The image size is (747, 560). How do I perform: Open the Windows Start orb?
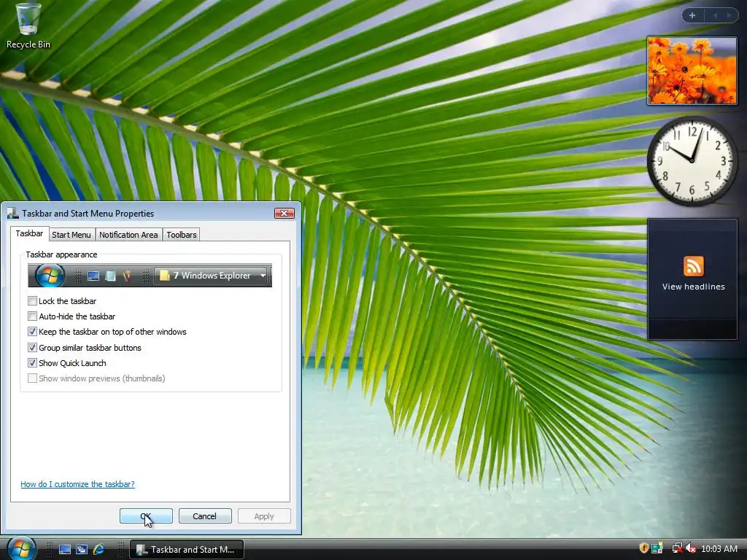(x=21, y=548)
